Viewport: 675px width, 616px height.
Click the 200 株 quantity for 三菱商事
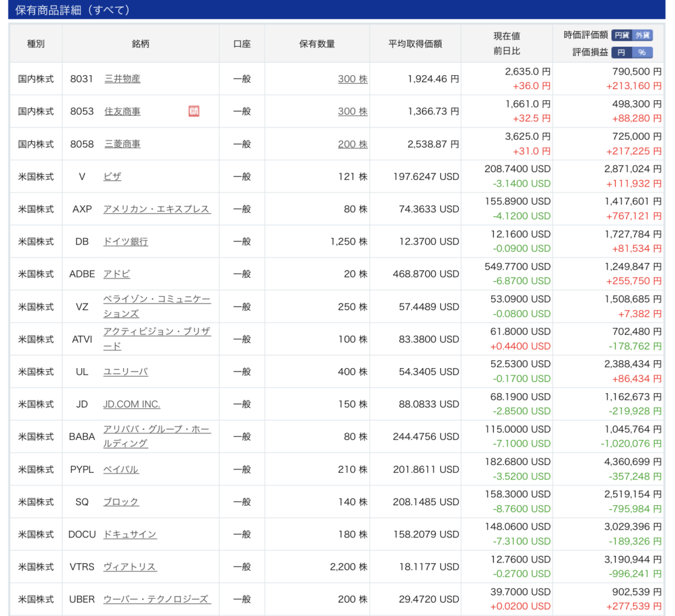(353, 144)
